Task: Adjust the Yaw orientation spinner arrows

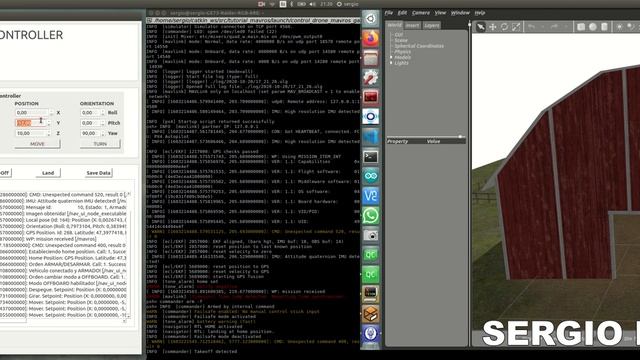Action: 102,133
